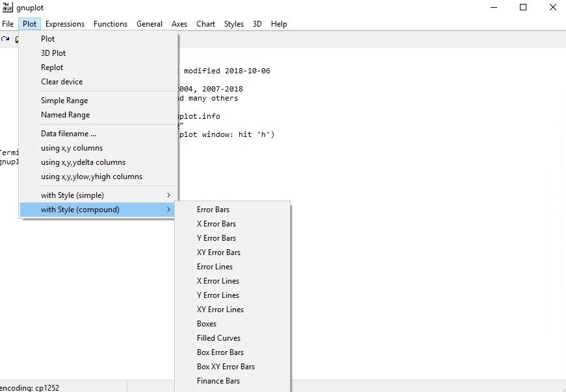Select using x,y columns
The width and height of the screenshot is (566, 392).
point(98,148)
